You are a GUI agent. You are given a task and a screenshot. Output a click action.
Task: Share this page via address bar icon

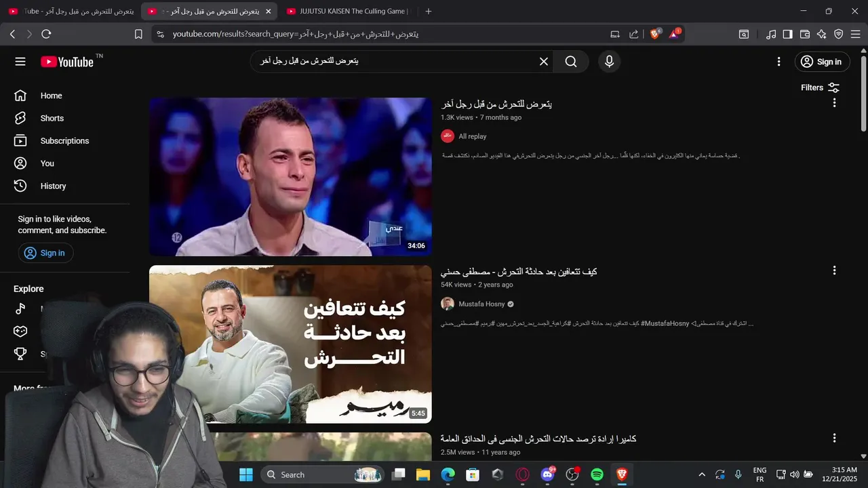(x=634, y=34)
